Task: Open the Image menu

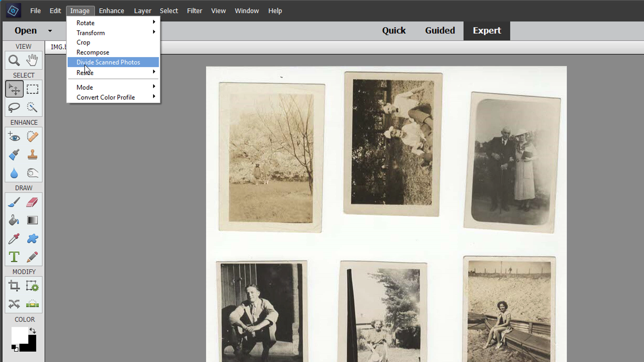Action: point(80,11)
